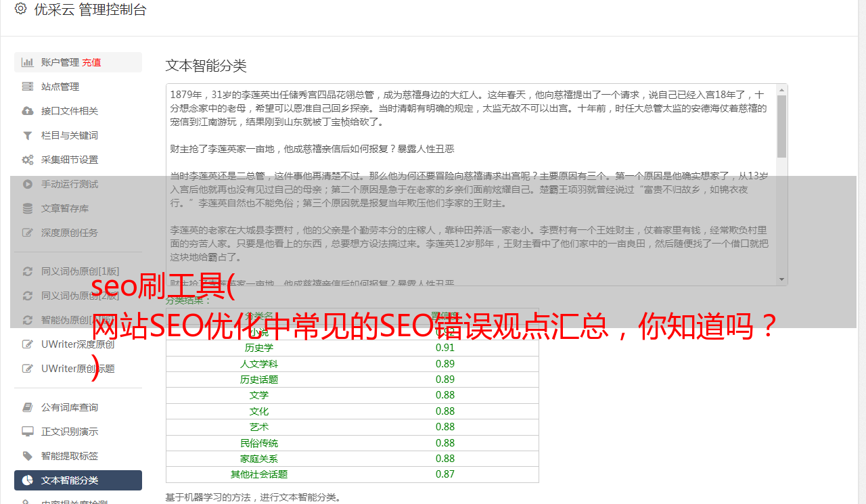Click the 历史学 category cell
Image resolution: width=866 pixels, height=504 pixels.
click(x=259, y=348)
